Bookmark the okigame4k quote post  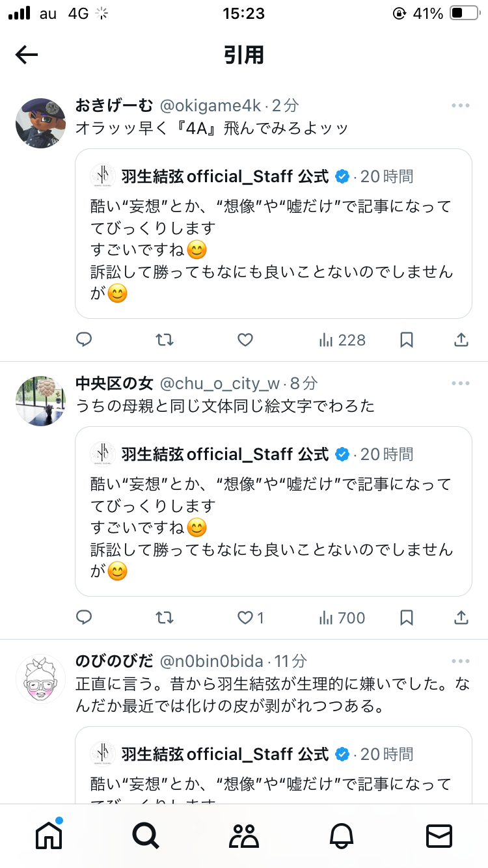point(407,339)
